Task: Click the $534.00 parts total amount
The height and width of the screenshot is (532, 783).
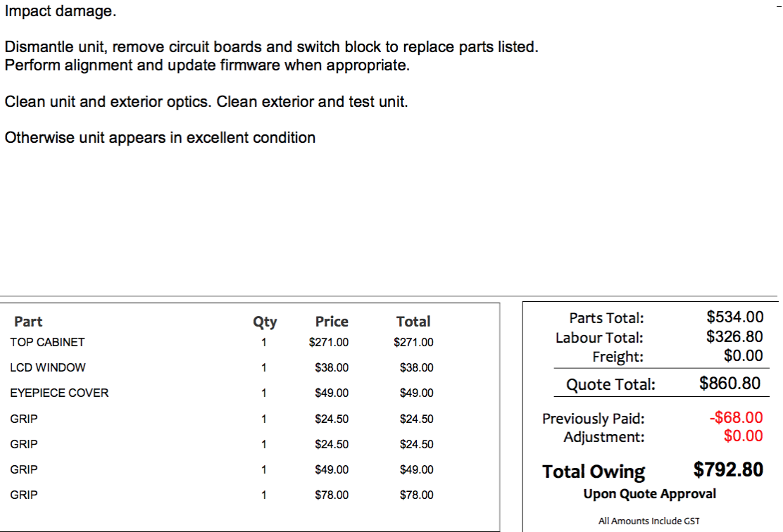Action: click(734, 317)
